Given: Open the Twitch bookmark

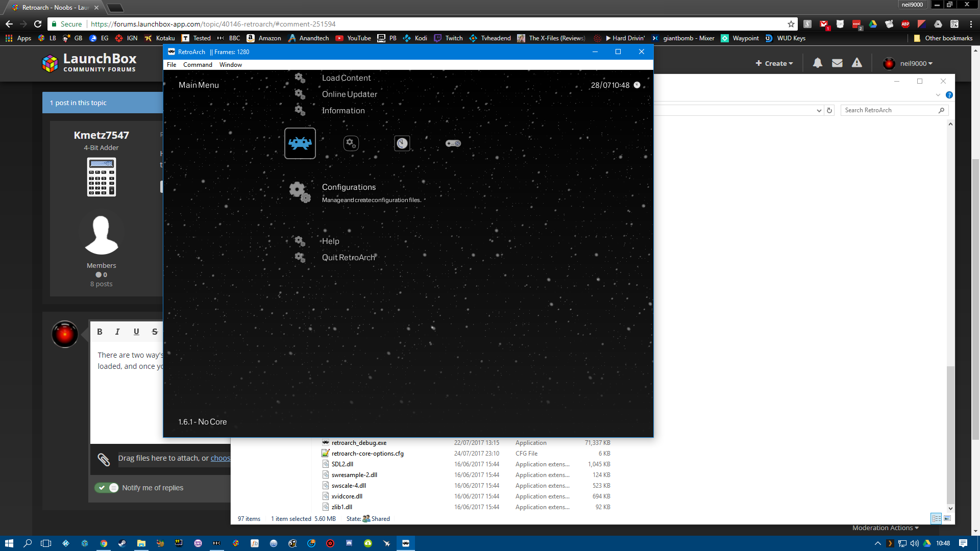Looking at the screenshot, I should click(448, 38).
